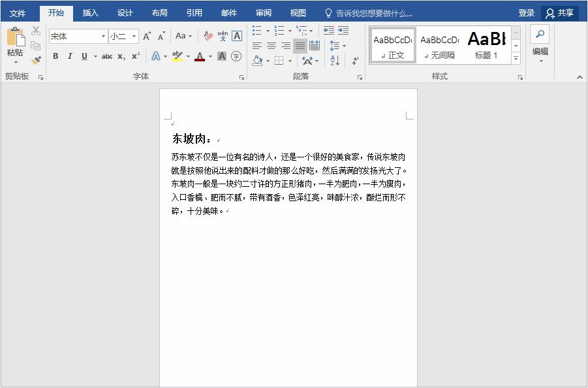588x388 pixels.
Task: Open the 宋体 font name dropdown
Action: tap(104, 36)
